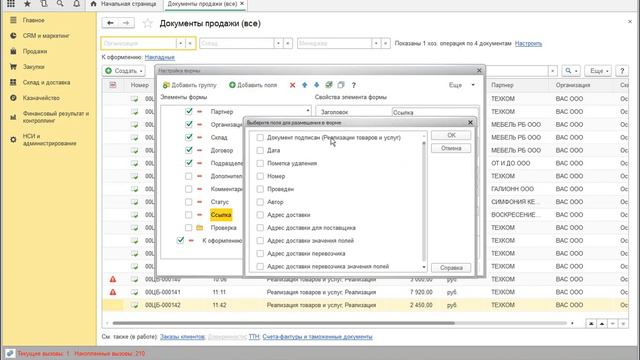Check the Адрес доставки checkbox
This screenshot has height=360, width=640.
pyautogui.click(x=260, y=215)
